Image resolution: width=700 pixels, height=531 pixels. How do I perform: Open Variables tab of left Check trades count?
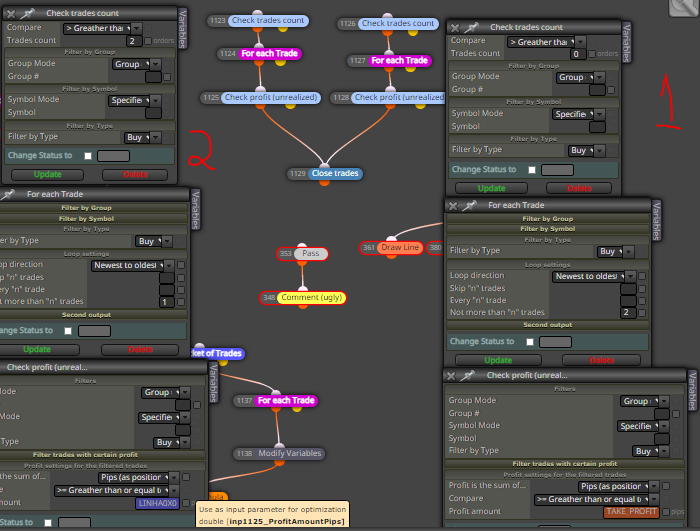point(183,28)
